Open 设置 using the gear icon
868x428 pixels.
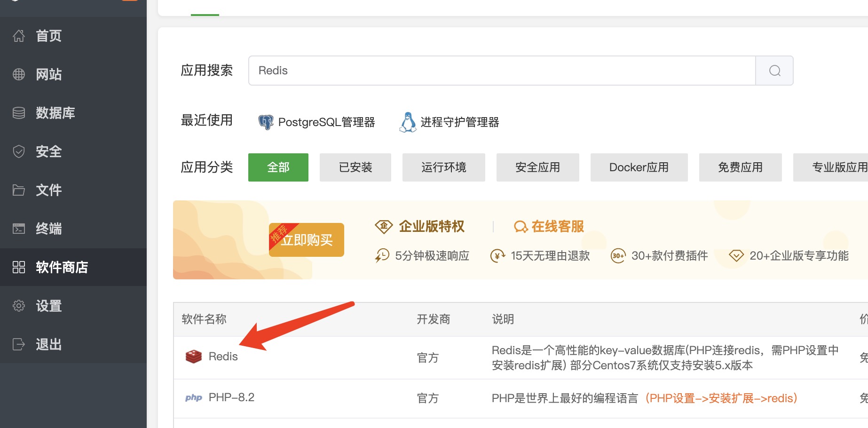(x=19, y=306)
